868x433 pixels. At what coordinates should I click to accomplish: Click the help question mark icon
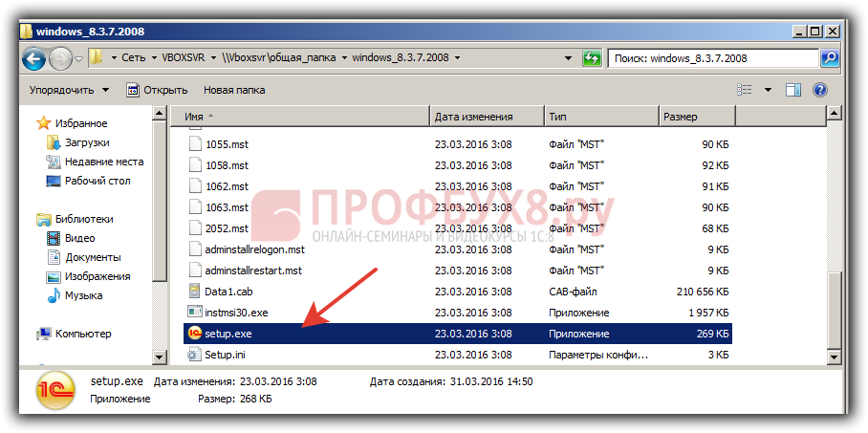tap(819, 90)
